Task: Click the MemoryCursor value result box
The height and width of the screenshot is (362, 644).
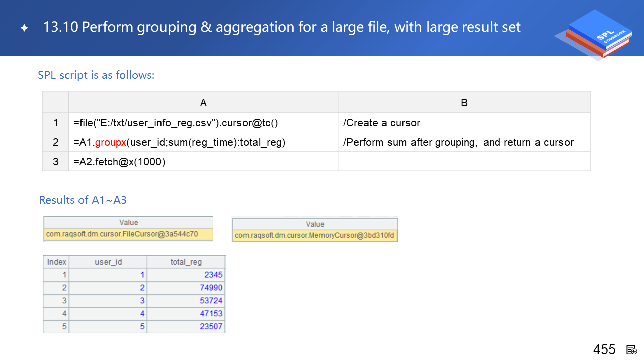Action: click(315, 235)
